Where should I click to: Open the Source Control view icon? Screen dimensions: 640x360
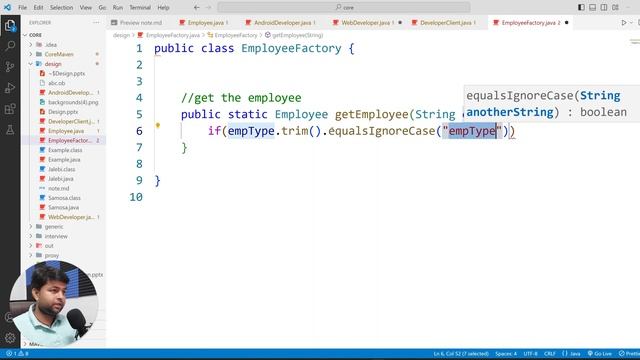(10, 67)
